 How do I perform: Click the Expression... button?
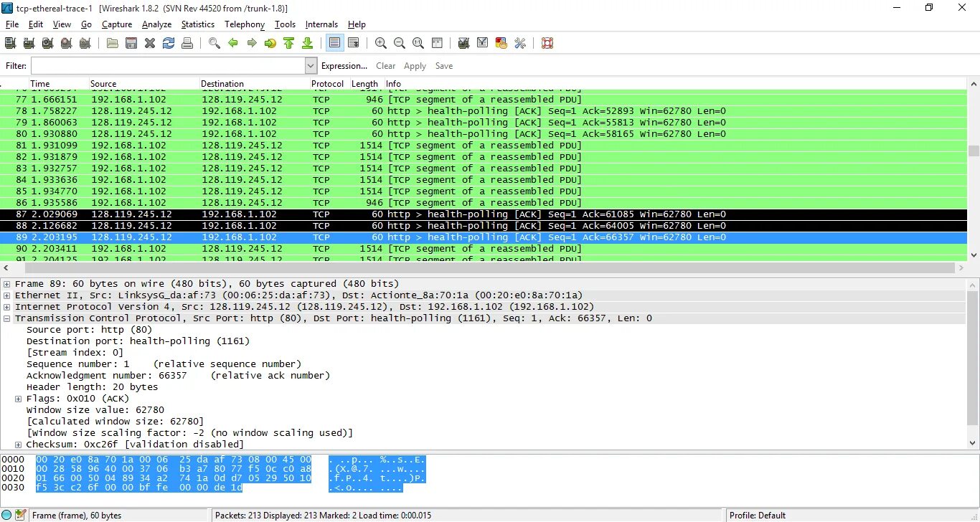[344, 66]
